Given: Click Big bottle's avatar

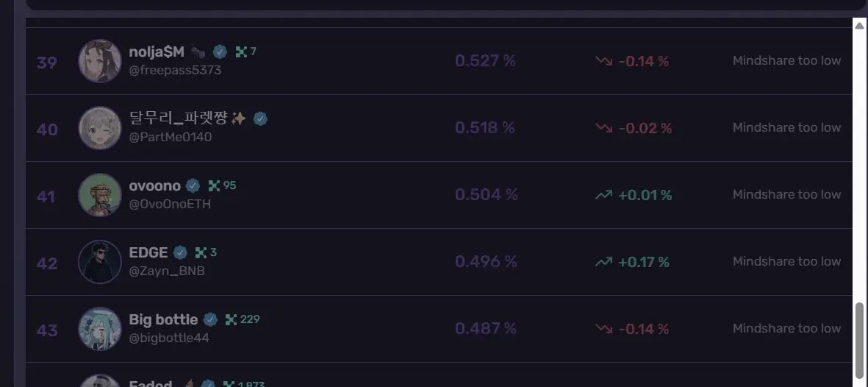Looking at the screenshot, I should click(x=100, y=329).
